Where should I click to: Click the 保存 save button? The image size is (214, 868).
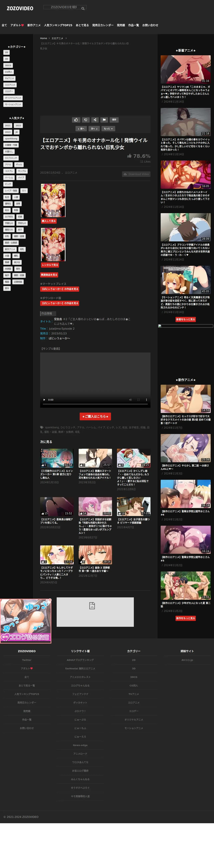[x=114, y=120]
